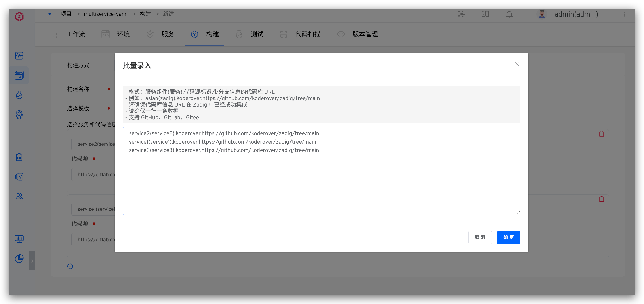Switch to the 工作流 tab

pyautogui.click(x=76, y=34)
